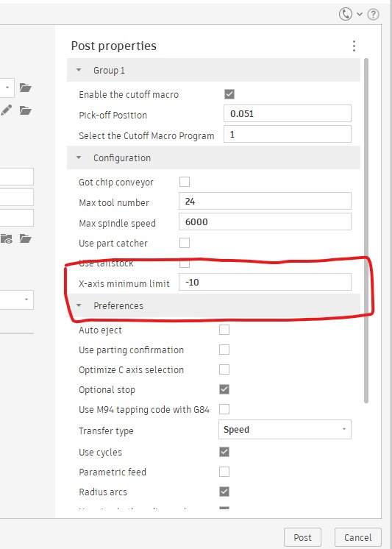392x549 pixels.
Task: Enable Parametric feed checkbox
Action: (x=224, y=472)
